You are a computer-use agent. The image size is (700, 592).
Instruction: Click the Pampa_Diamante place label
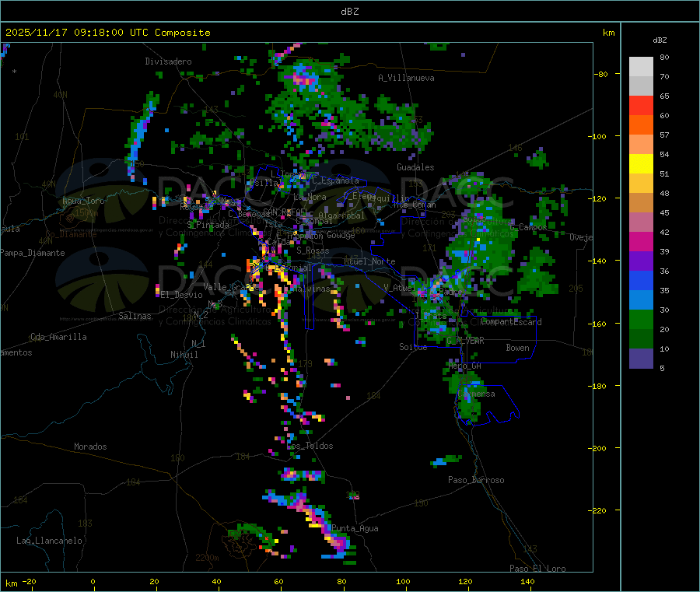32,253
